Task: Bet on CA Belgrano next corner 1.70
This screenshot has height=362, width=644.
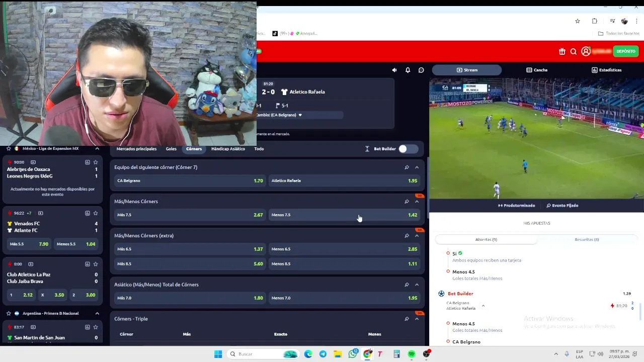Action: click(x=190, y=180)
